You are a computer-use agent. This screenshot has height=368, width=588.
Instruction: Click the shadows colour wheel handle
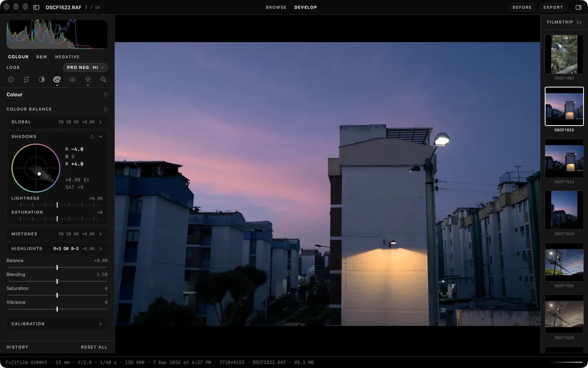[39, 174]
